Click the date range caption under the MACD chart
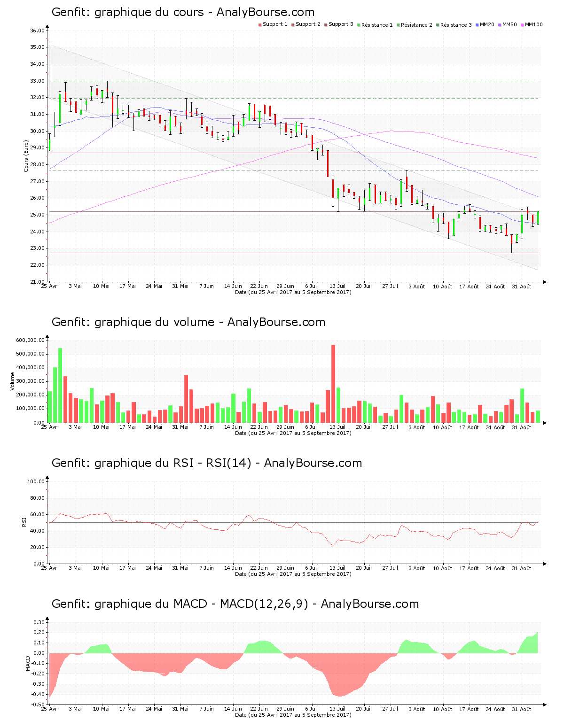This screenshot has height=728, width=564. tap(293, 715)
